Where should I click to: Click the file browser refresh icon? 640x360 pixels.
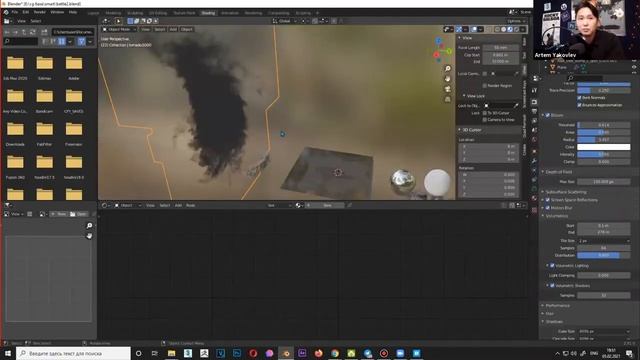[x=33, y=32]
